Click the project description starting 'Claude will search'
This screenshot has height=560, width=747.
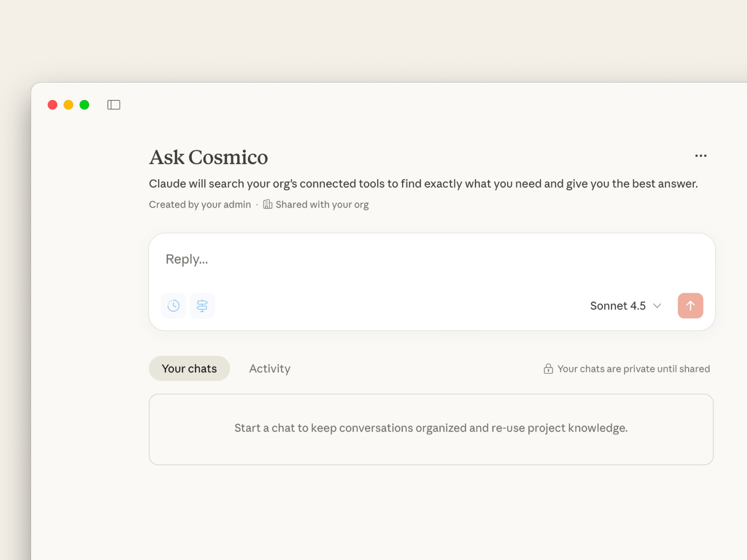pos(423,184)
